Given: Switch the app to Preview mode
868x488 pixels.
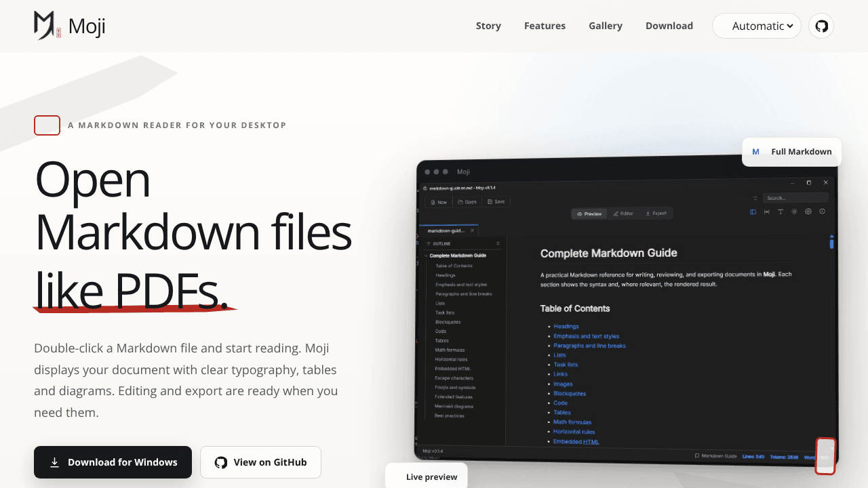Looking at the screenshot, I should click(589, 213).
